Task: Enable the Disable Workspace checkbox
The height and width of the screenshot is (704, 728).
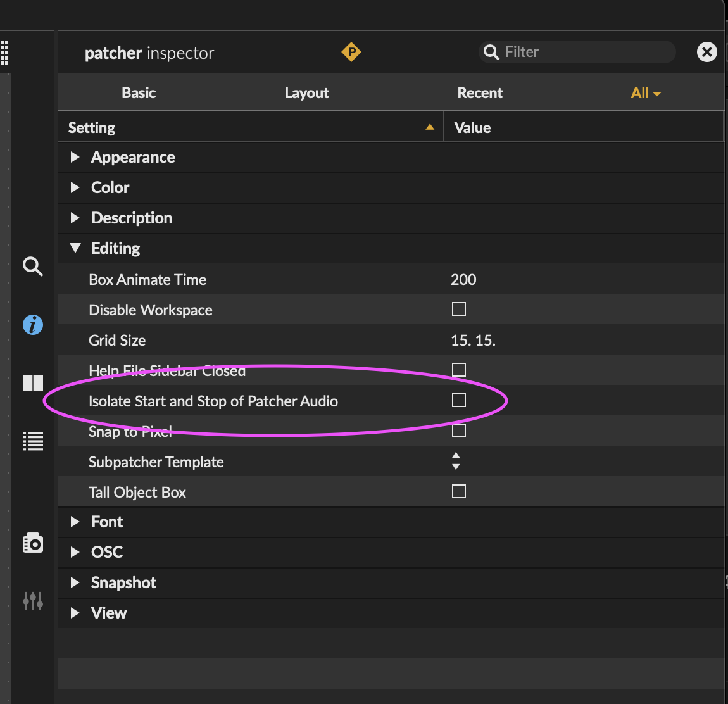Action: [x=459, y=309]
